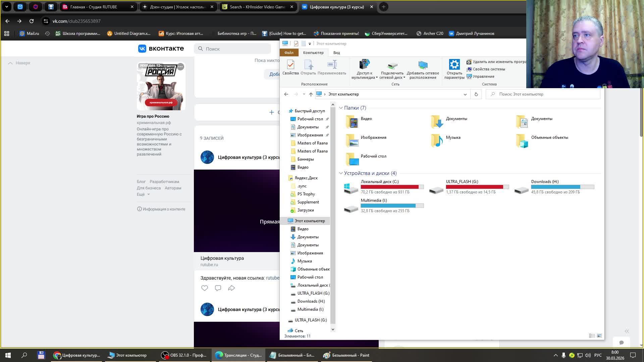Click the Explorer refresh button

click(x=476, y=94)
